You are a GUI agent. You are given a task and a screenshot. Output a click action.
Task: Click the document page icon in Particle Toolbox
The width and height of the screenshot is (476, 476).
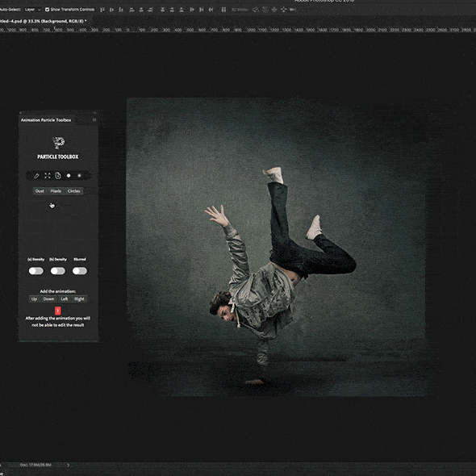[58, 175]
